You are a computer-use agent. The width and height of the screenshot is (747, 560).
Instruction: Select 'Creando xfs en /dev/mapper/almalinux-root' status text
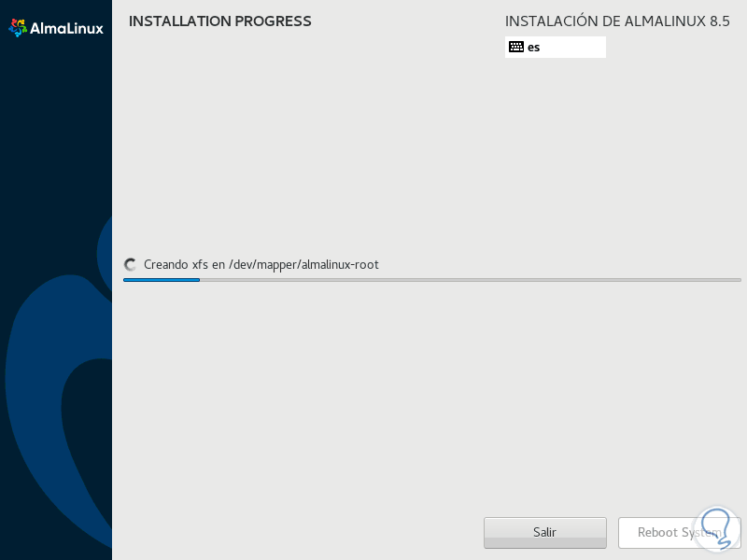(x=261, y=265)
